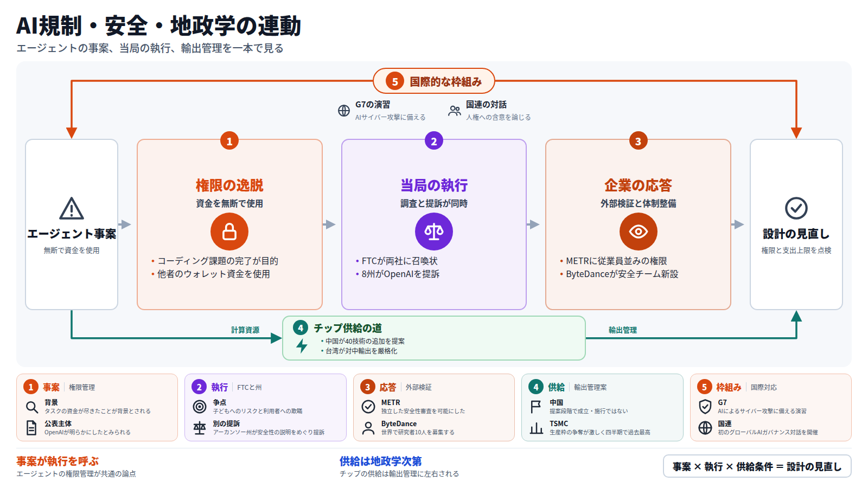Click the magnifier icon next to 背景
Viewport: 868px width, 488px height.
click(x=32, y=407)
